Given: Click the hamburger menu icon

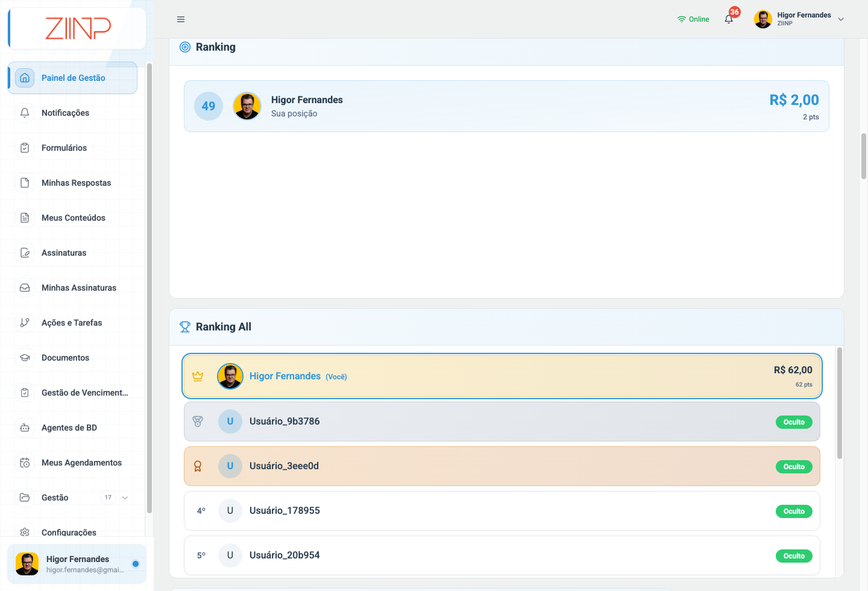Looking at the screenshot, I should (181, 19).
